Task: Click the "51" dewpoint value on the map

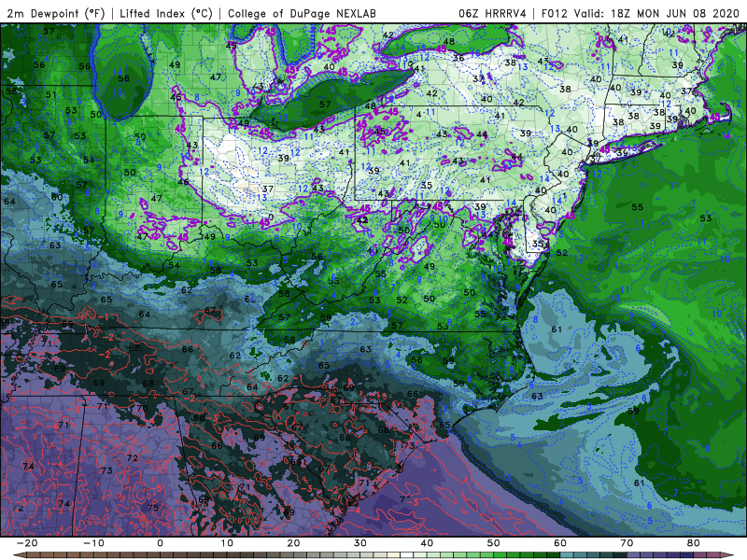Action: pos(51,95)
